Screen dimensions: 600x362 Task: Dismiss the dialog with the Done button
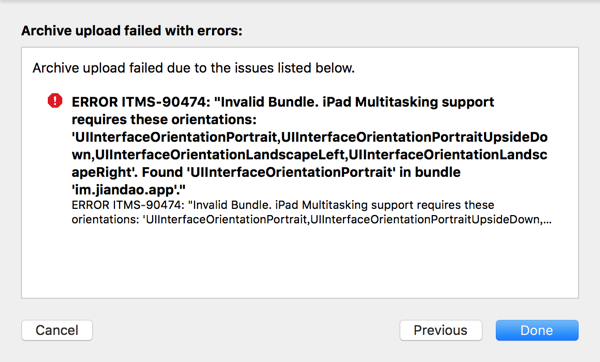click(537, 330)
